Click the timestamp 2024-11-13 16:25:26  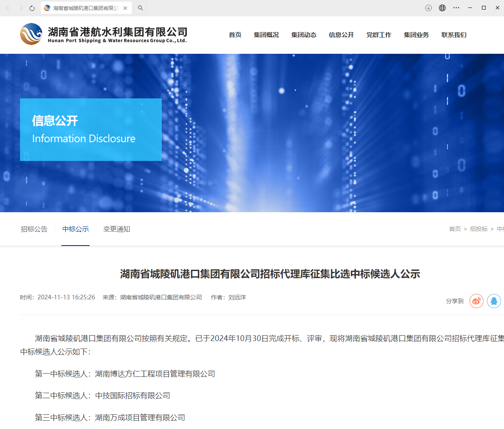click(66, 297)
